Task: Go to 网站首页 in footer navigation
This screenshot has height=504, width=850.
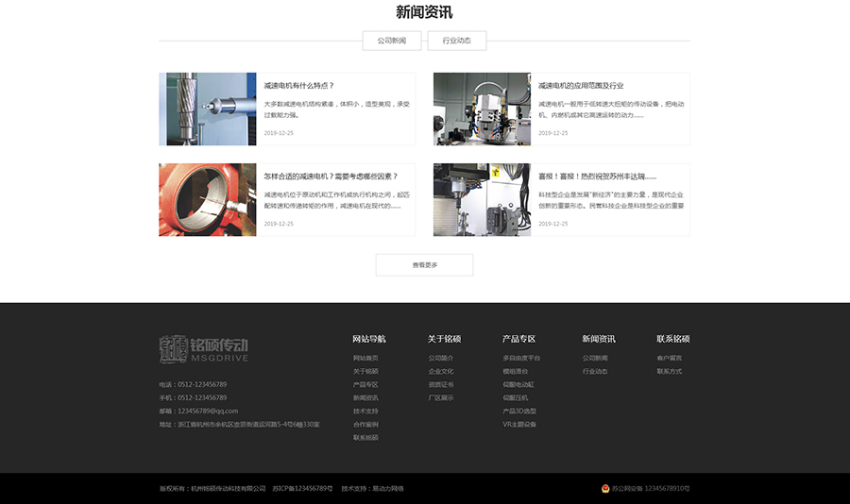Action: tap(365, 358)
